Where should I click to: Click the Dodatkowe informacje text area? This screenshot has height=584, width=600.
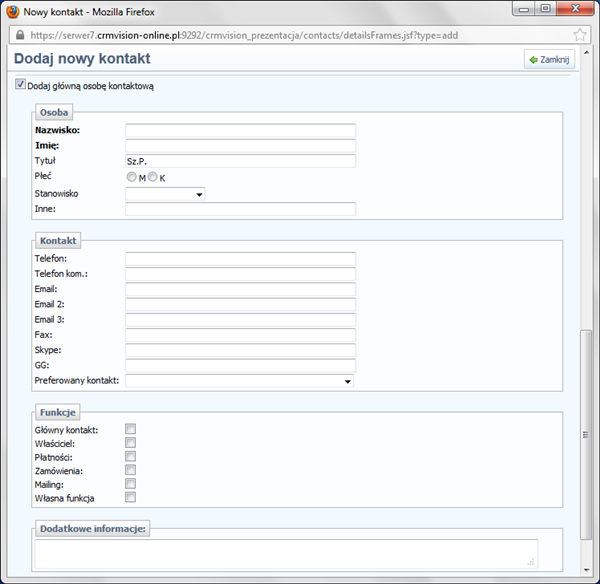[286, 553]
